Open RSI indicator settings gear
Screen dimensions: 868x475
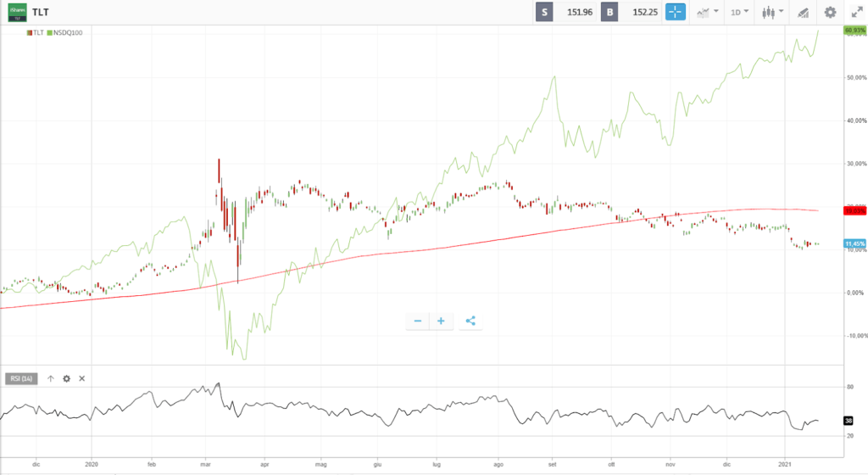(66, 378)
